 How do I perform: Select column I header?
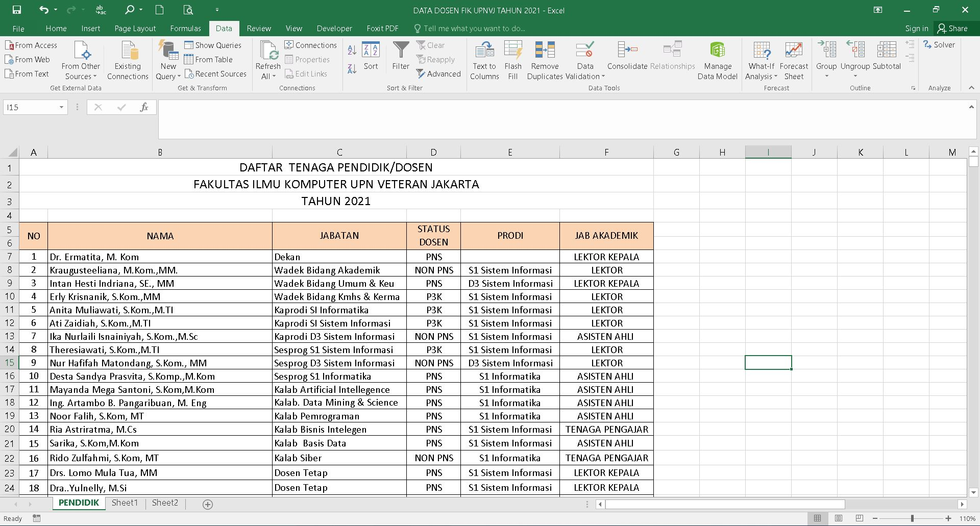(768, 152)
